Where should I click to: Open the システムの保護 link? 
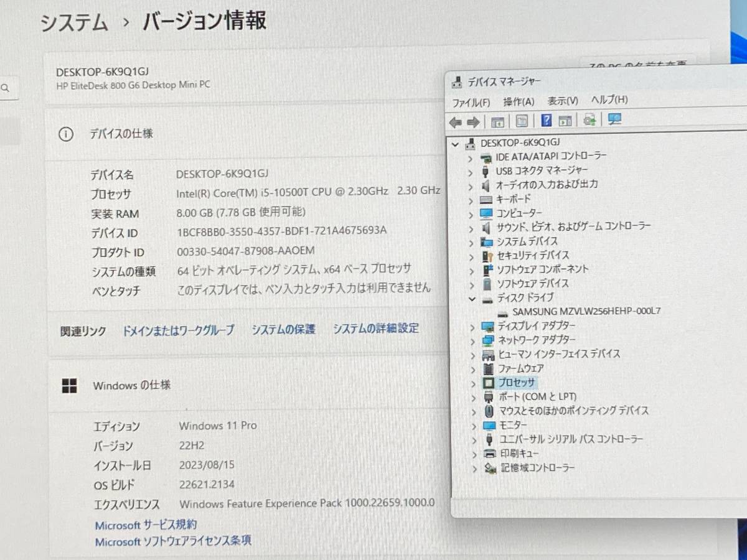[283, 330]
